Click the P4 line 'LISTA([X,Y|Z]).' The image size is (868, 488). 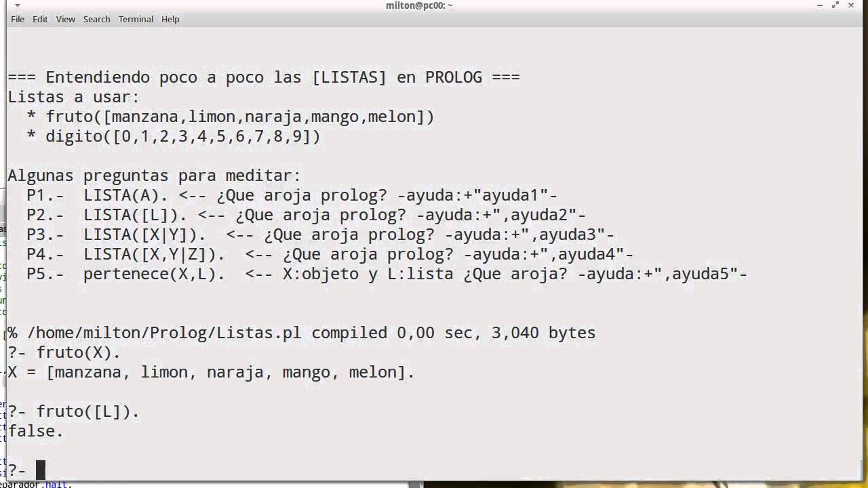point(155,254)
